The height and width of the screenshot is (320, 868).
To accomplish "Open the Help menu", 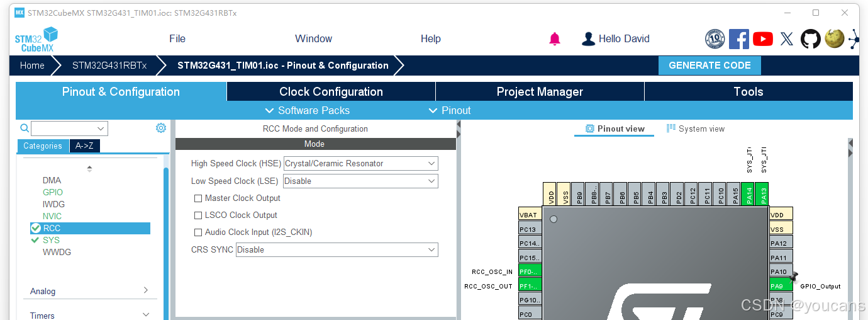I will [x=431, y=39].
